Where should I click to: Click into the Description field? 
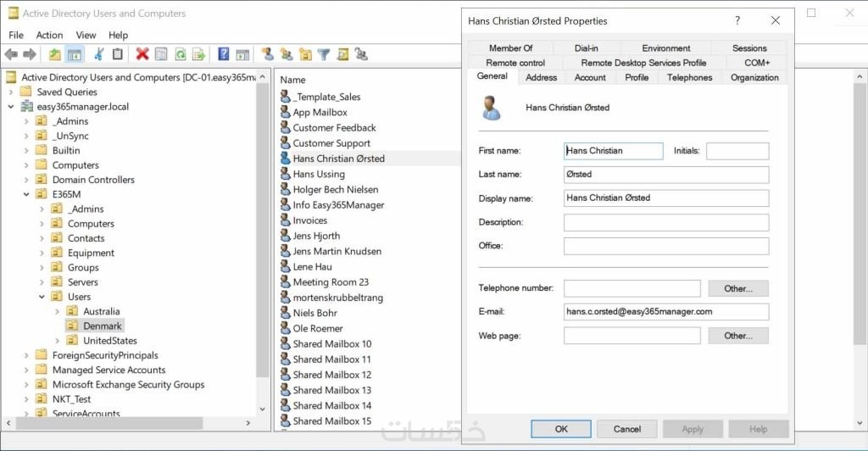(x=666, y=222)
